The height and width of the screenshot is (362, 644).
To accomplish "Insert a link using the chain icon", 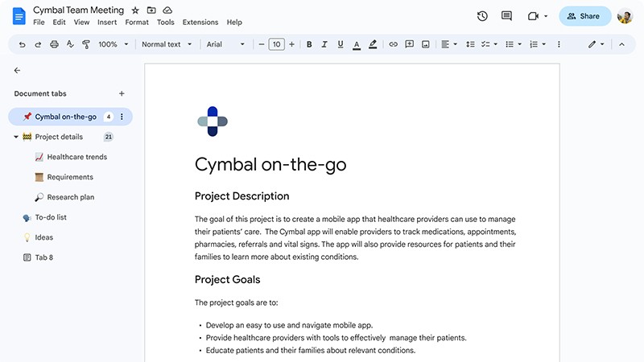I will click(394, 44).
